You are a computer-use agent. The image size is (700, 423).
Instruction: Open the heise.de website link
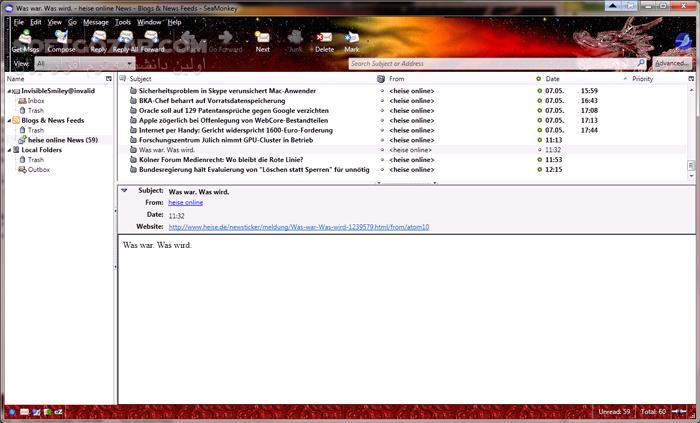click(x=298, y=227)
